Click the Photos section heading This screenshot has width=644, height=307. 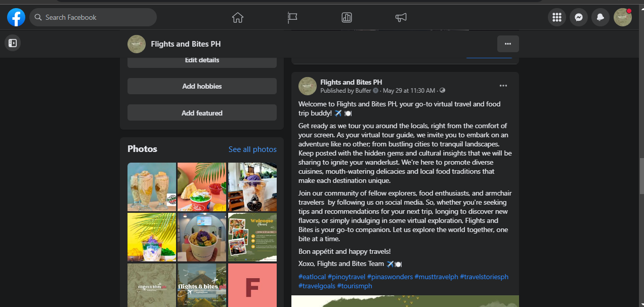tap(142, 149)
